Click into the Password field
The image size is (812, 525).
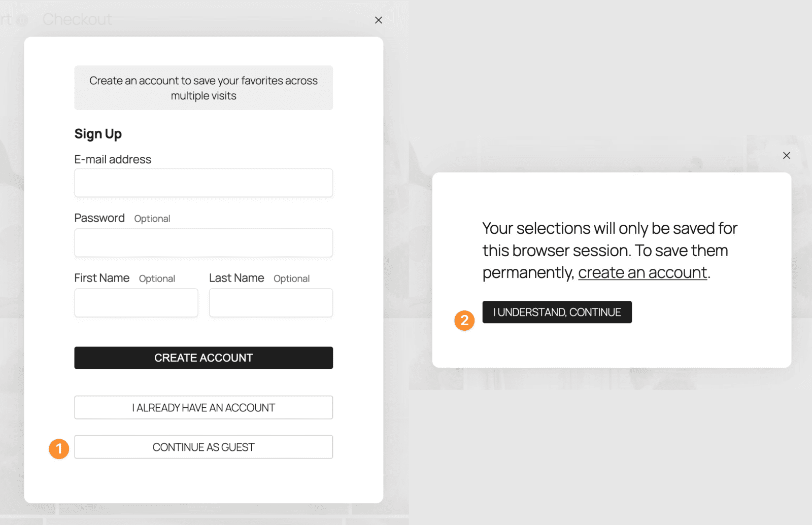204,243
